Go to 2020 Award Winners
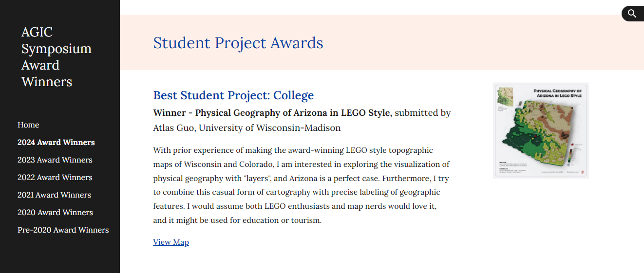 click(x=55, y=213)
